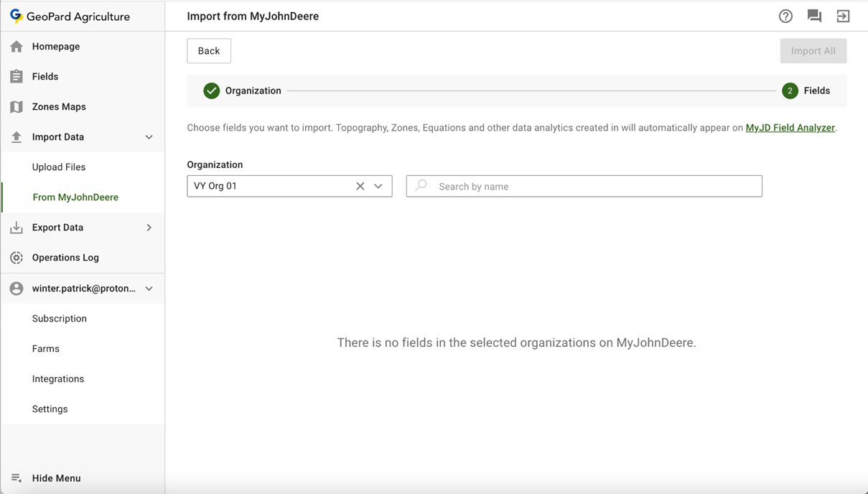Viewport: 868px width, 494px height.
Task: Go to Homepage in sidebar
Action: point(55,47)
